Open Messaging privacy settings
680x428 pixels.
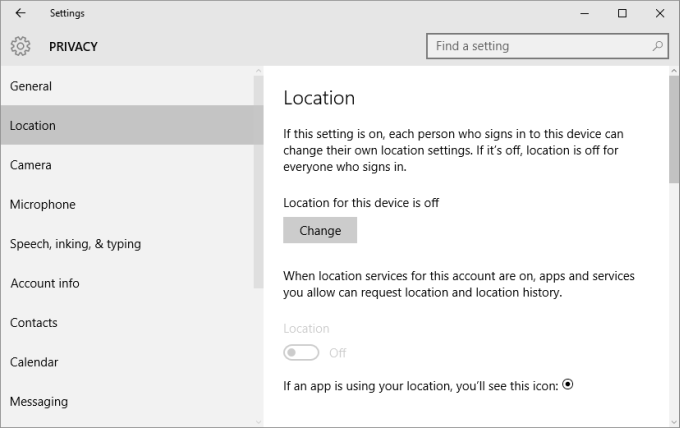pos(39,401)
